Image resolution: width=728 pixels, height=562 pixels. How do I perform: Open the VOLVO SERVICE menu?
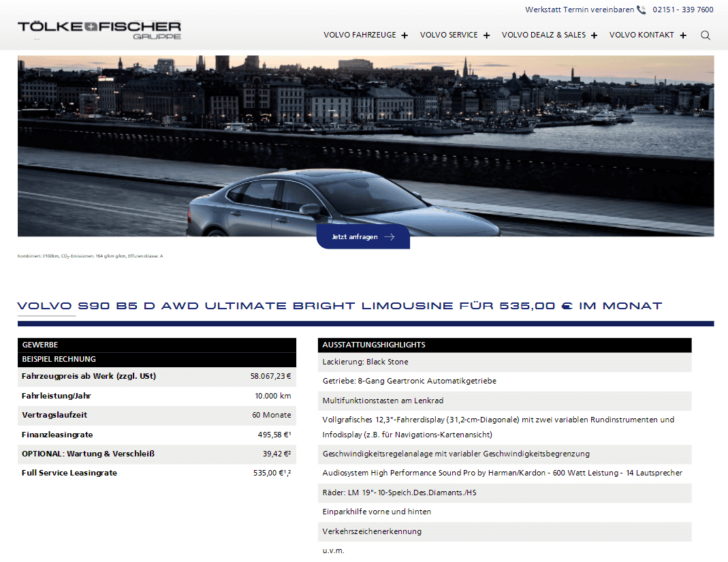(449, 35)
